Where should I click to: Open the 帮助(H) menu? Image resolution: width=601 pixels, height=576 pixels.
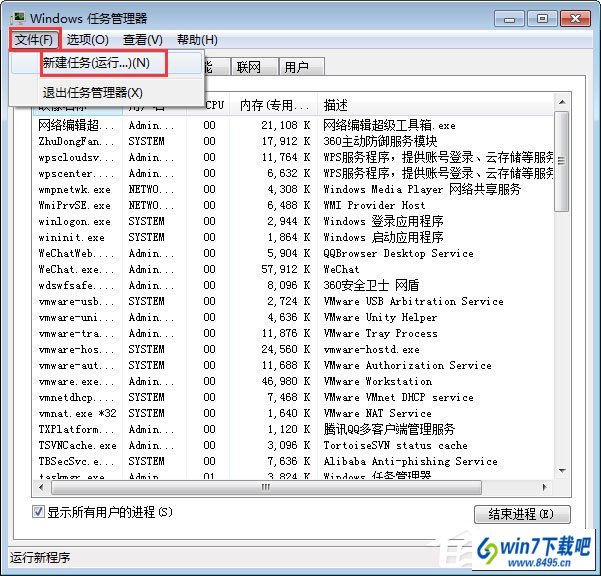[197, 40]
